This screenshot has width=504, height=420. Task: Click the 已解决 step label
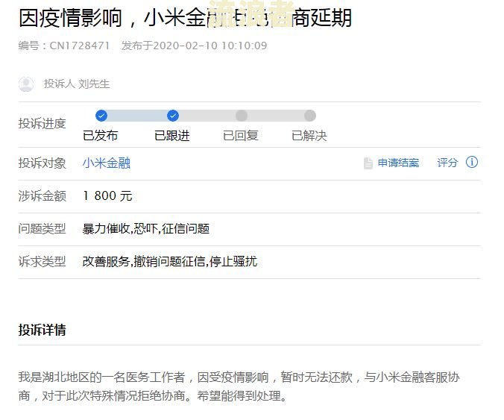pyautogui.click(x=309, y=136)
